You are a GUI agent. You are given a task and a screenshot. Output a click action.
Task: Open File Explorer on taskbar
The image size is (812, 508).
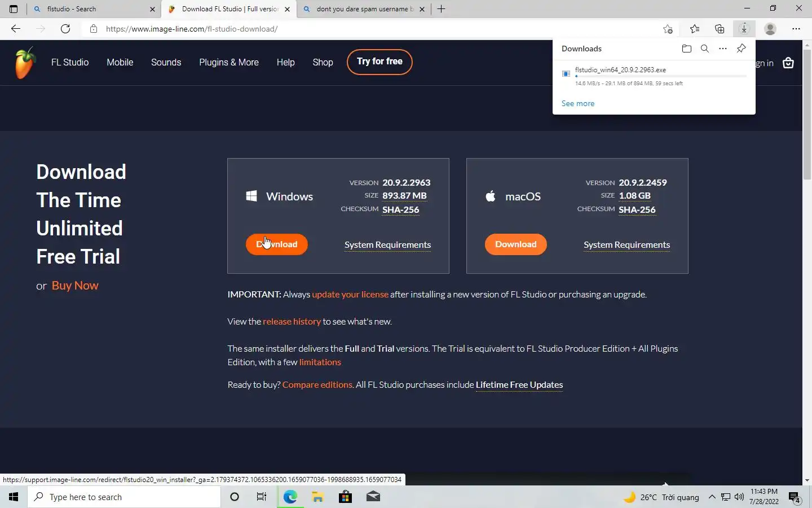coord(318,497)
